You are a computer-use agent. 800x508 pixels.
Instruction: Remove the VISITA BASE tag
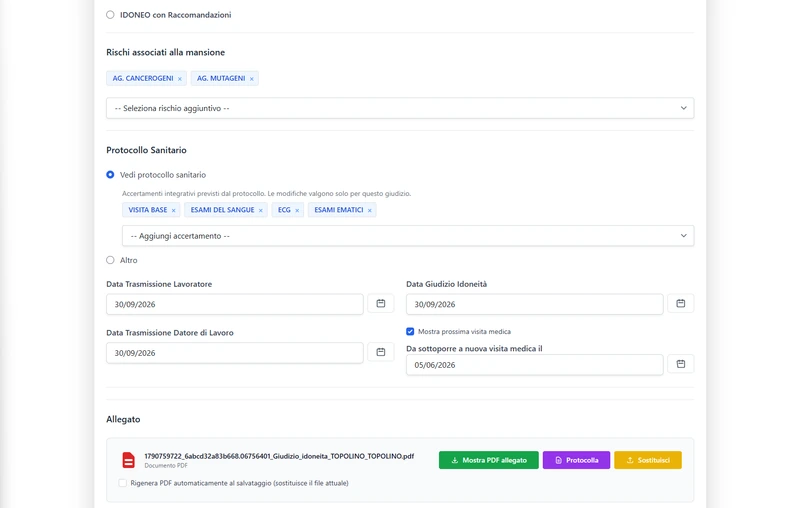click(x=173, y=210)
